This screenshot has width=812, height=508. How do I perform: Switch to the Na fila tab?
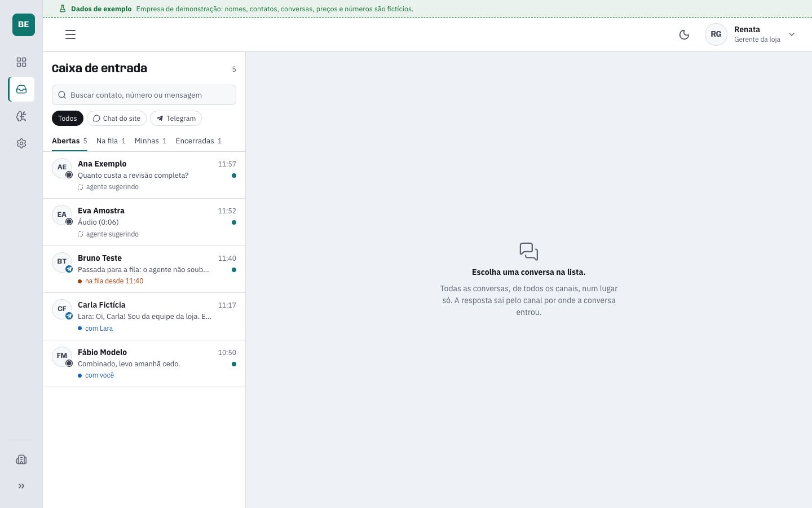pos(111,141)
